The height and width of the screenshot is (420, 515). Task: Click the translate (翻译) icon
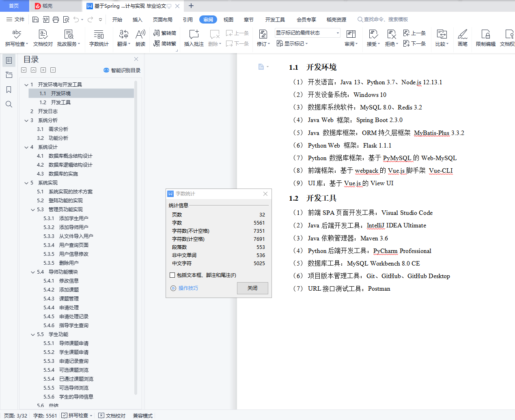(123, 38)
